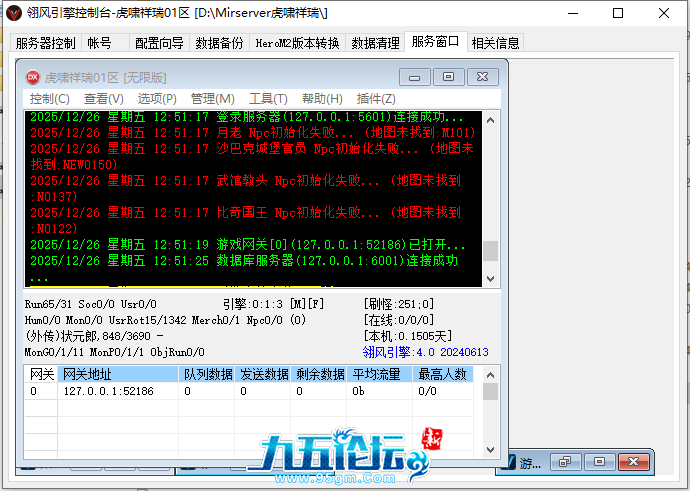
Task: Click maximize icon on minimized bottom window
Action: click(599, 462)
